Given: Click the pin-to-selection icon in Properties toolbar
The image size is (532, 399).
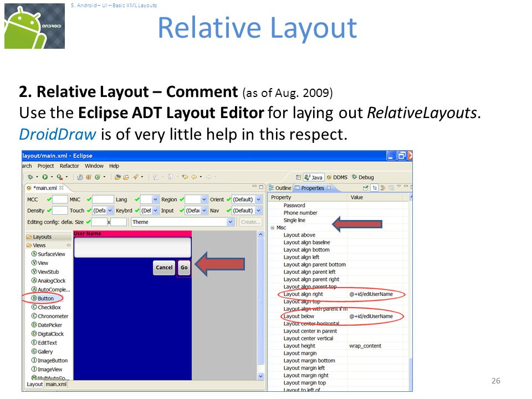Looking at the screenshot, I should click(365, 188).
